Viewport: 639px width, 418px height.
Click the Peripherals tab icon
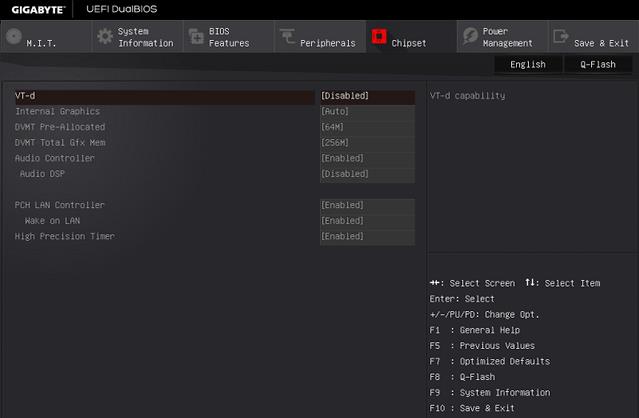tap(287, 37)
